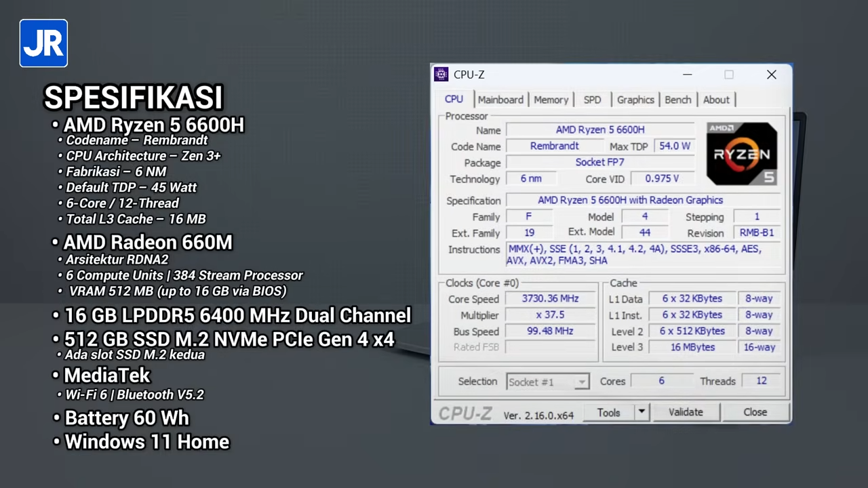Close CPU-Z using the title bar X
Image resolution: width=868 pixels, height=488 pixels.
(771, 75)
